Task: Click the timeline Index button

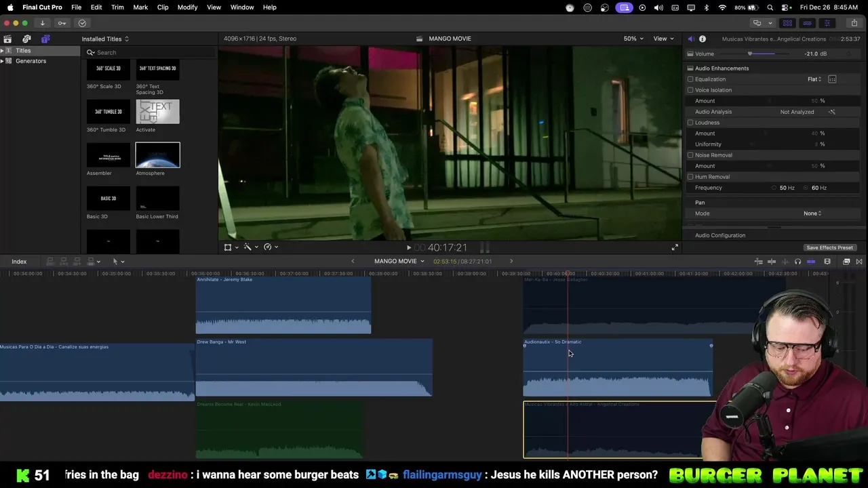Action: [x=19, y=262]
